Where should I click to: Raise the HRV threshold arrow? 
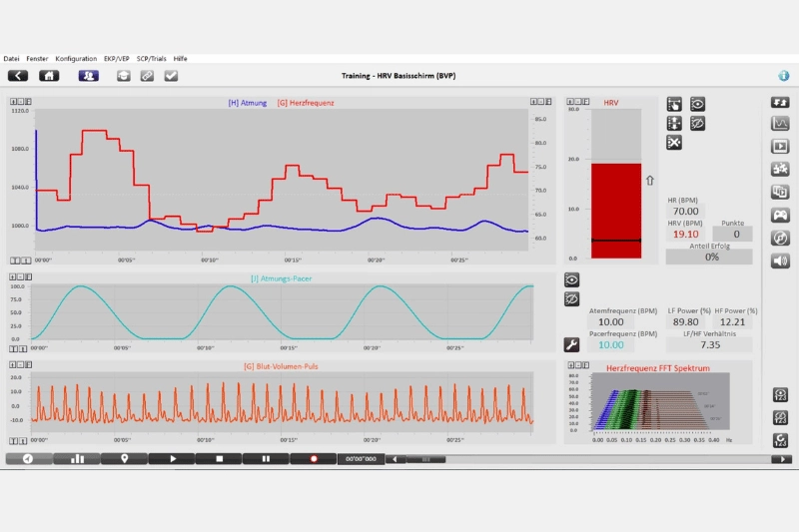click(x=650, y=181)
